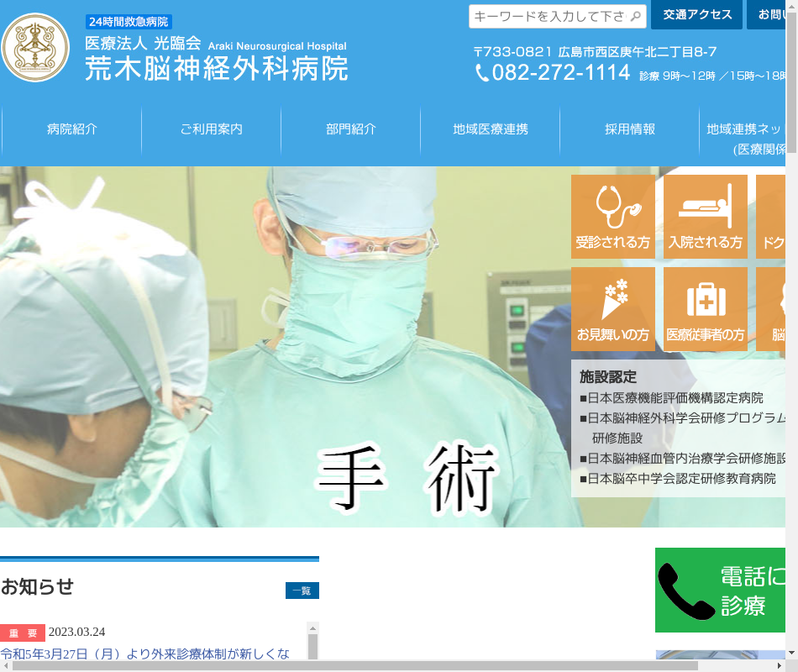Open the hospital bed 入院される方 tile
This screenshot has width=798, height=672.
(706, 217)
